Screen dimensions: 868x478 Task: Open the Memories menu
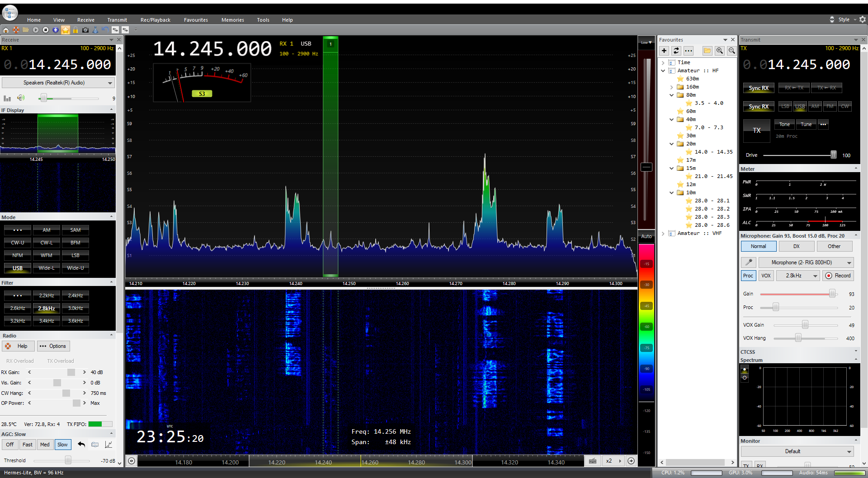coord(232,20)
